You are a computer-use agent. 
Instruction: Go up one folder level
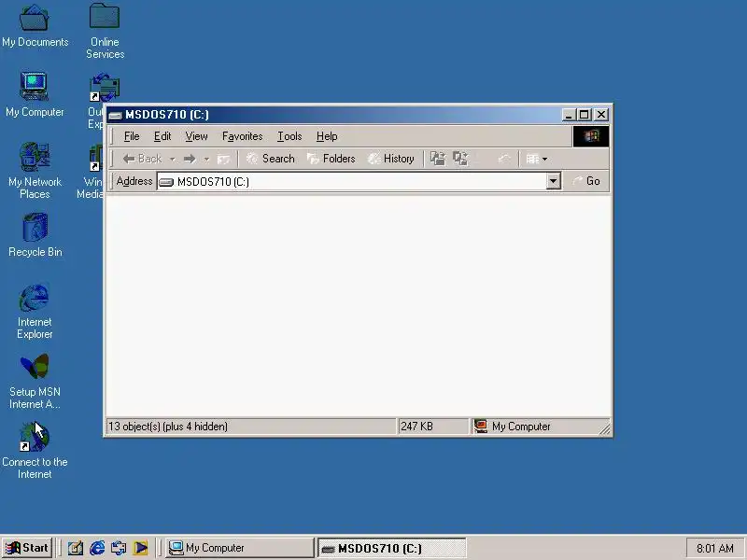pos(223,159)
